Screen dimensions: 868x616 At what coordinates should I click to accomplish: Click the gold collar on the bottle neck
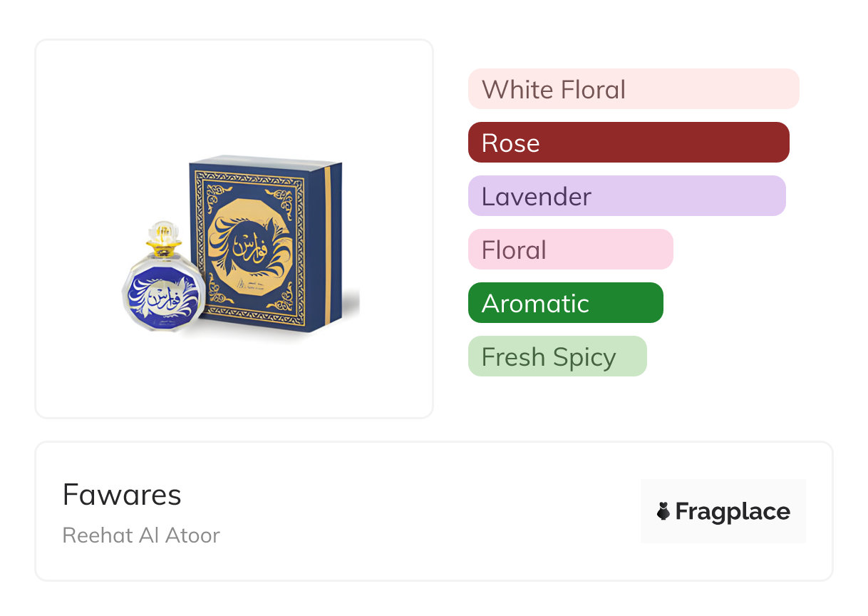click(x=162, y=249)
